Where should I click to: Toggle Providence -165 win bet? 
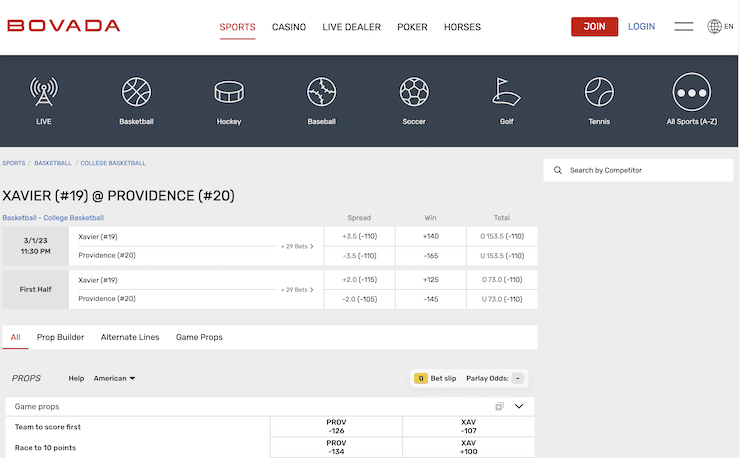point(430,255)
